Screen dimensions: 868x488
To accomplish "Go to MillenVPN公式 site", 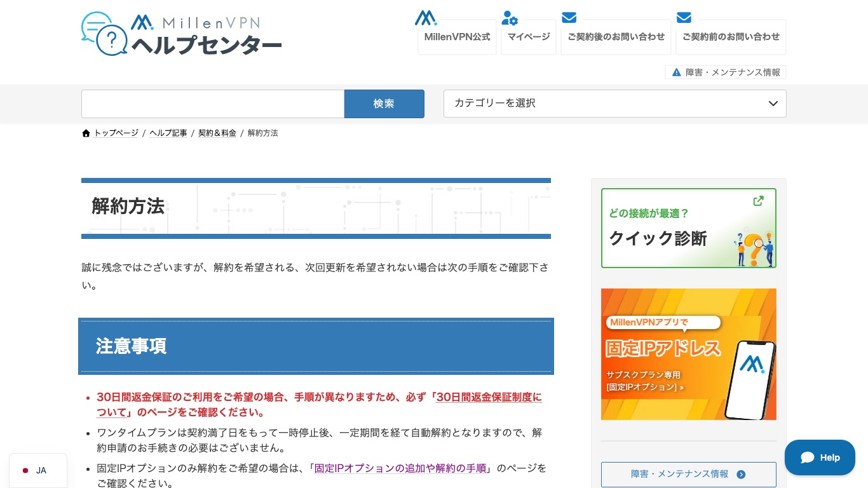I will 457,37.
